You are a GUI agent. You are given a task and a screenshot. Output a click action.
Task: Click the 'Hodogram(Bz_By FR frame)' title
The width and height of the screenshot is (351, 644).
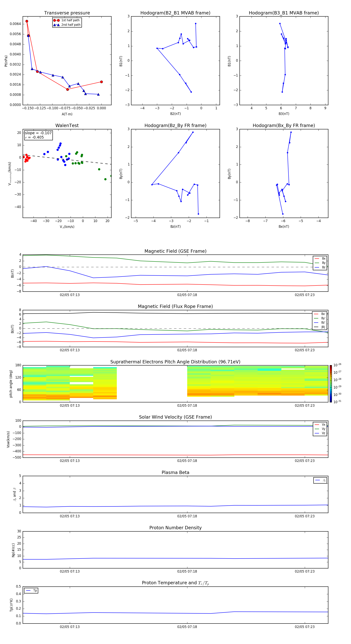pyautogui.click(x=175, y=125)
